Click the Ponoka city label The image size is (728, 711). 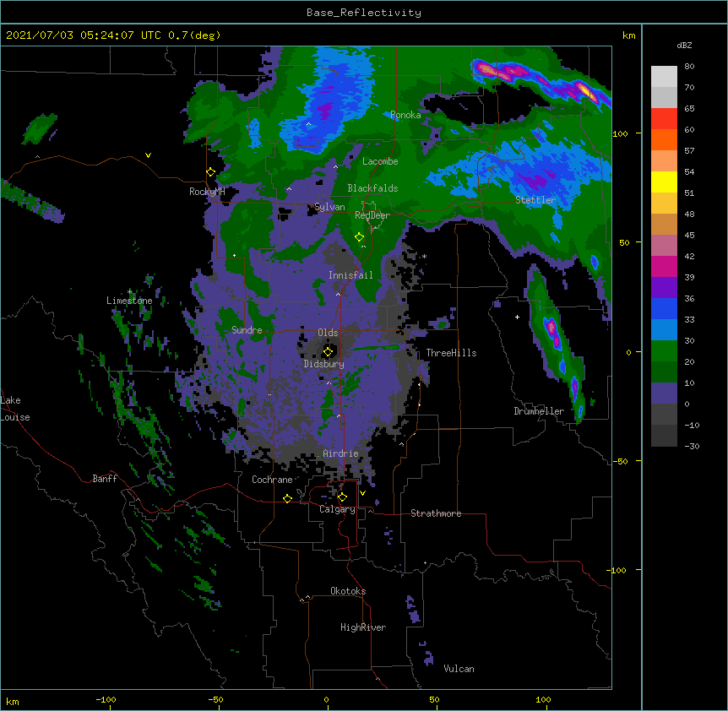405,115
